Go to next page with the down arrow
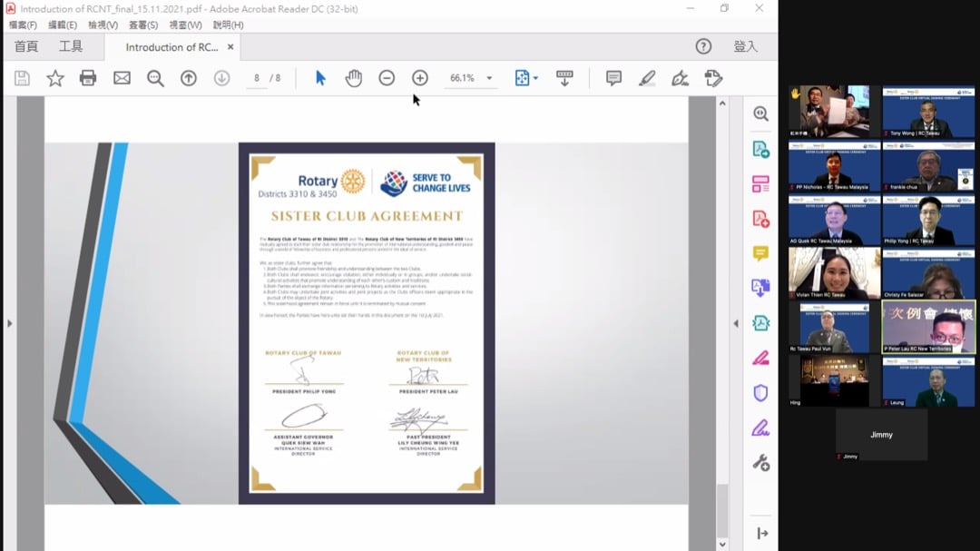Viewport: 980px width, 551px height. [222, 78]
